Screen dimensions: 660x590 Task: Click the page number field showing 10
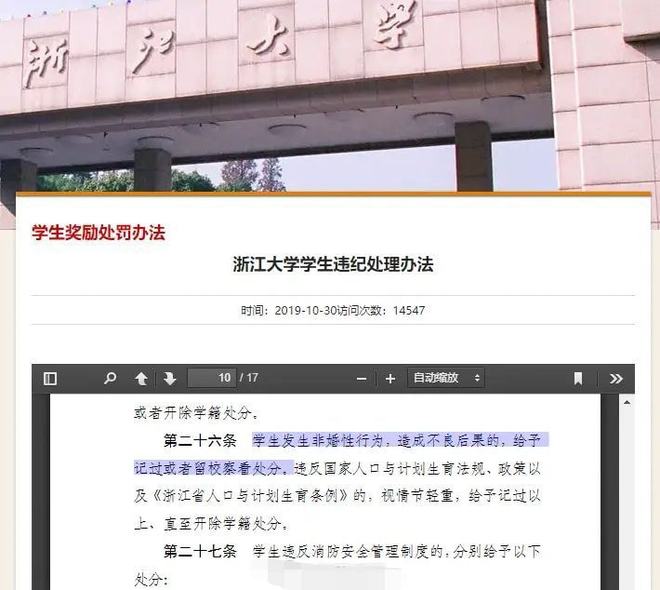[x=211, y=378]
